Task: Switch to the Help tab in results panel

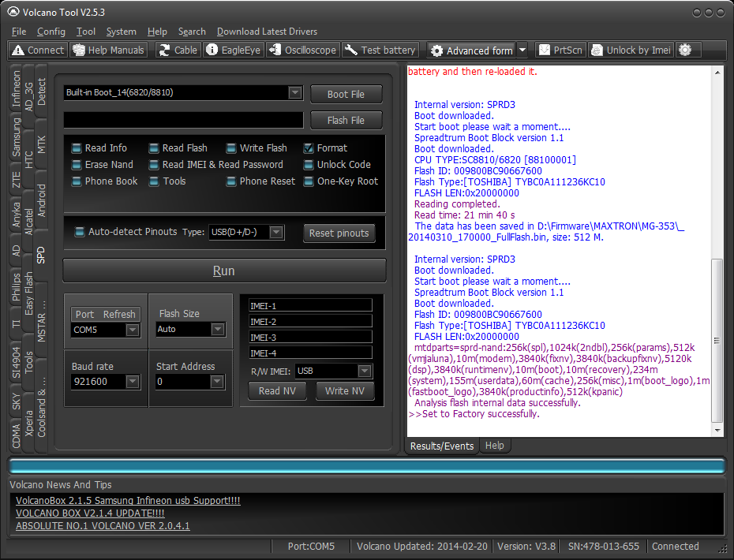Action: coord(494,446)
